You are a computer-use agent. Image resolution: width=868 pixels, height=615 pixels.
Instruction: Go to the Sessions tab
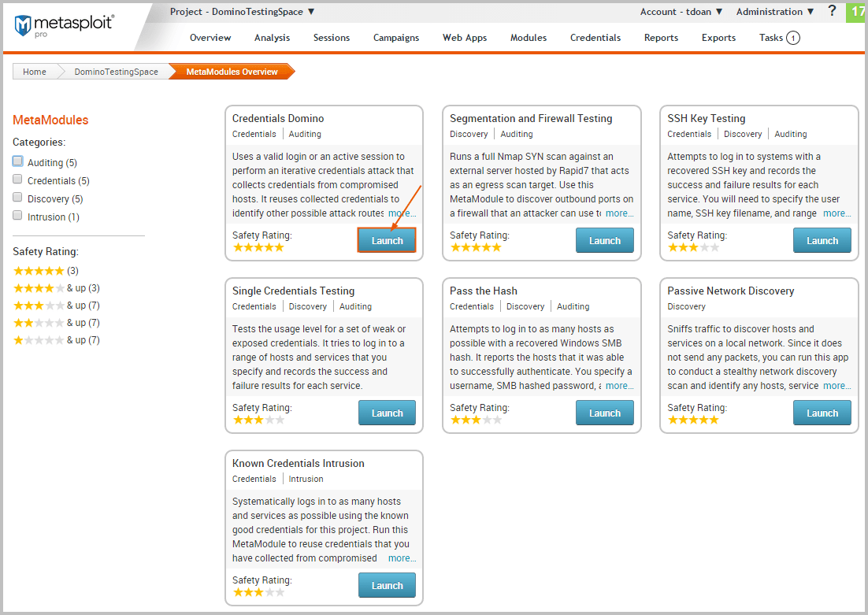coord(331,38)
